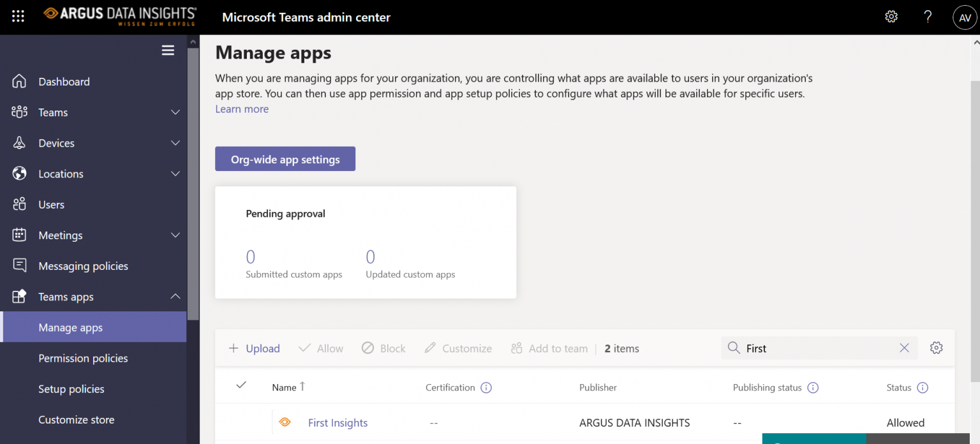This screenshot has height=444, width=980.
Task: Open the AV account avatar
Action: point(965,18)
